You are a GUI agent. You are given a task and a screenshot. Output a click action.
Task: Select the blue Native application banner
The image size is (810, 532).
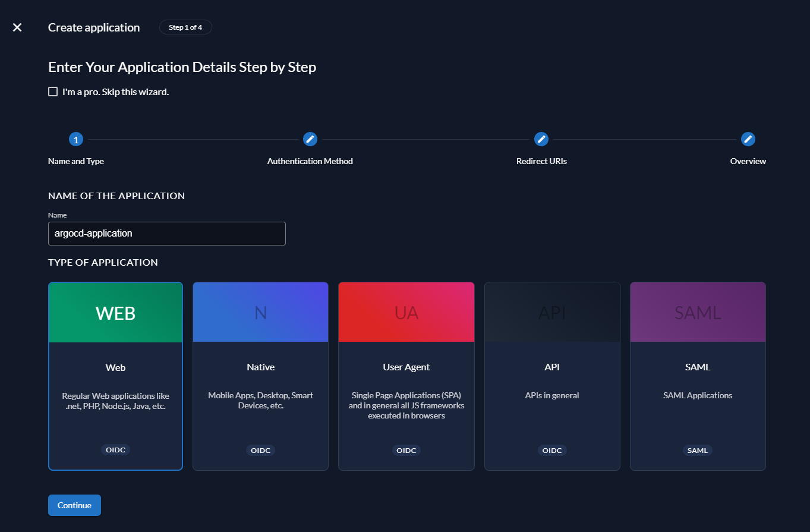point(260,313)
